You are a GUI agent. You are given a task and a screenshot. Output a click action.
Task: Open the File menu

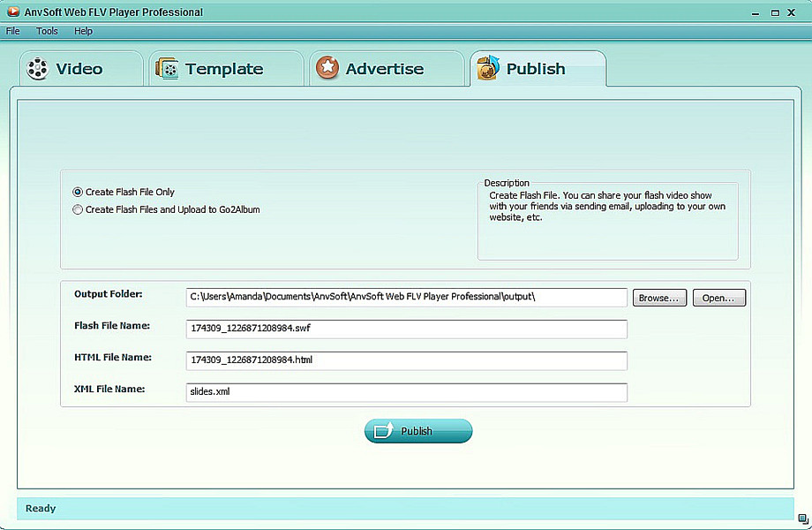(13, 31)
